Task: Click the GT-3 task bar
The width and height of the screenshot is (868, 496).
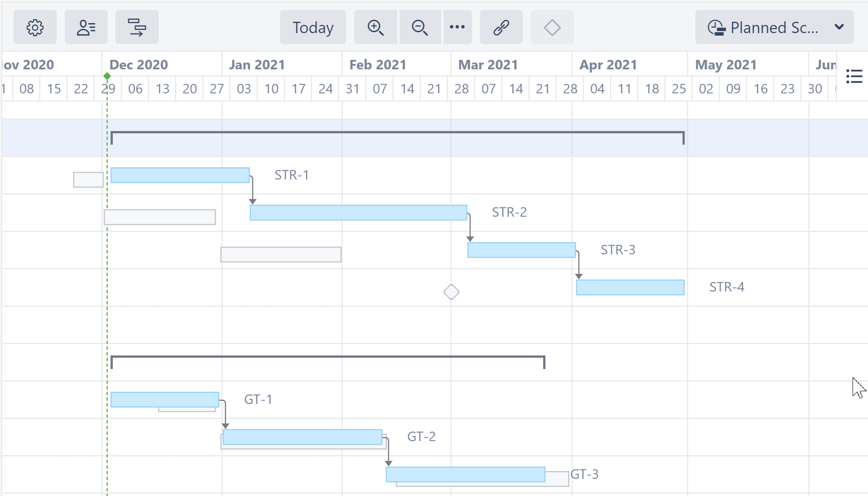Action: click(x=465, y=474)
